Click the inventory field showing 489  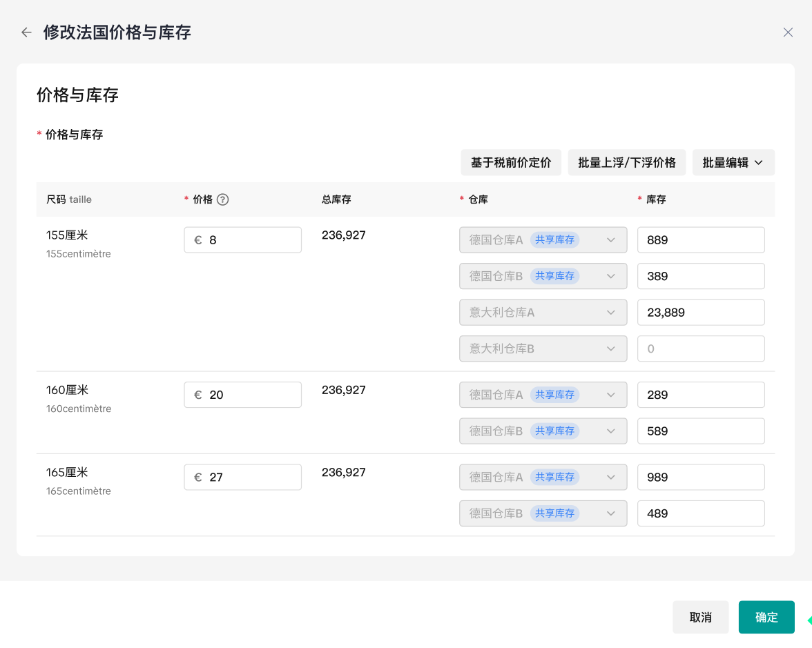coord(700,513)
